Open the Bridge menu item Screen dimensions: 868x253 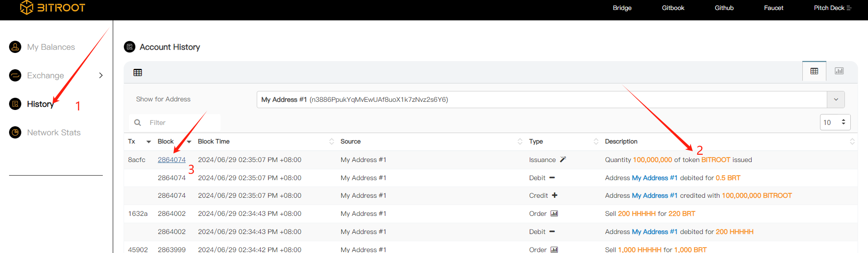click(622, 8)
